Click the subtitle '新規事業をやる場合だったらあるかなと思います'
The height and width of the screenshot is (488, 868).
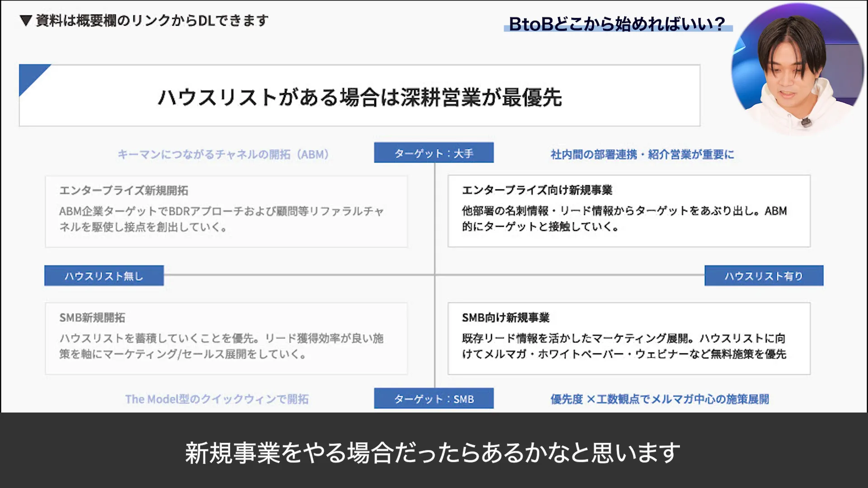[433, 453]
